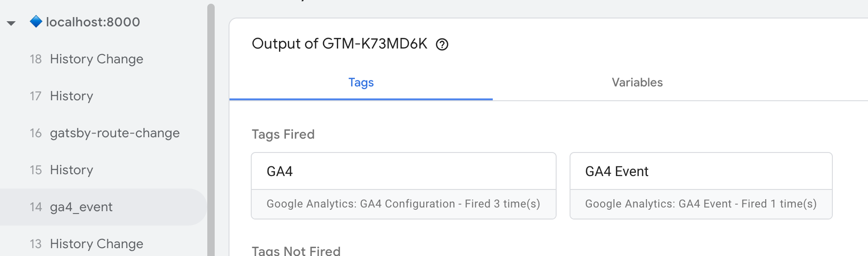Open the GA4 Event tag card

tap(701, 171)
